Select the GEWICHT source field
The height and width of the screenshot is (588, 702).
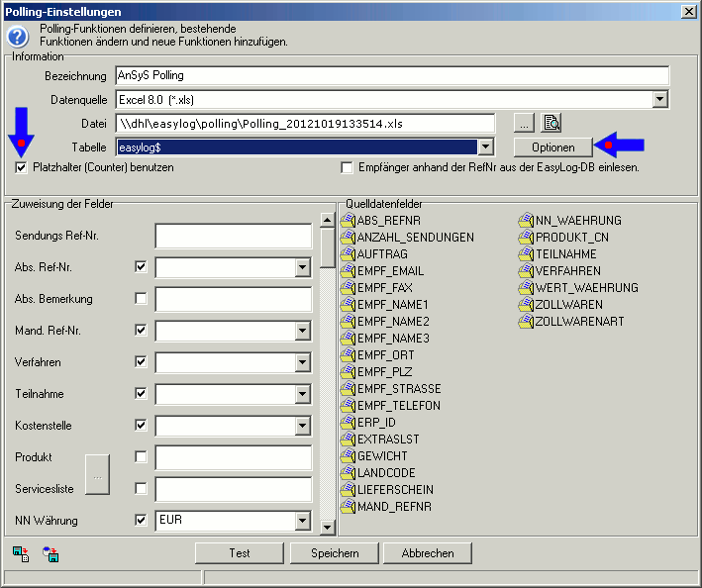point(381,456)
